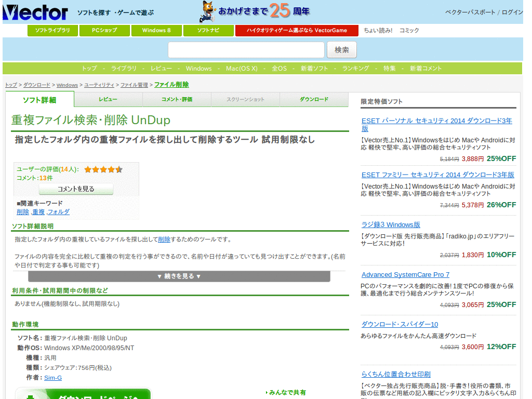
Task: Click ランキング in the green navigation bar
Action: pyautogui.click(x=355, y=69)
